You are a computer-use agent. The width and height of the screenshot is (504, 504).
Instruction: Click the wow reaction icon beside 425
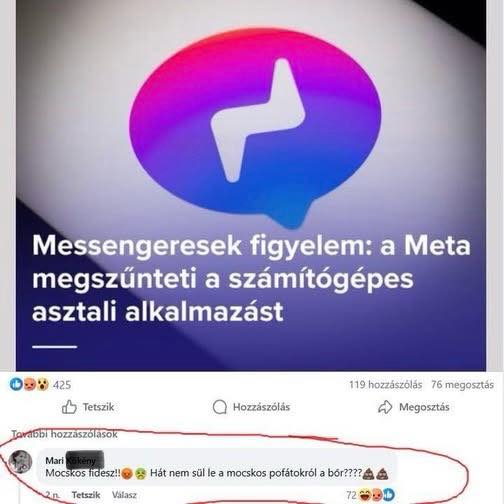pos(43,385)
